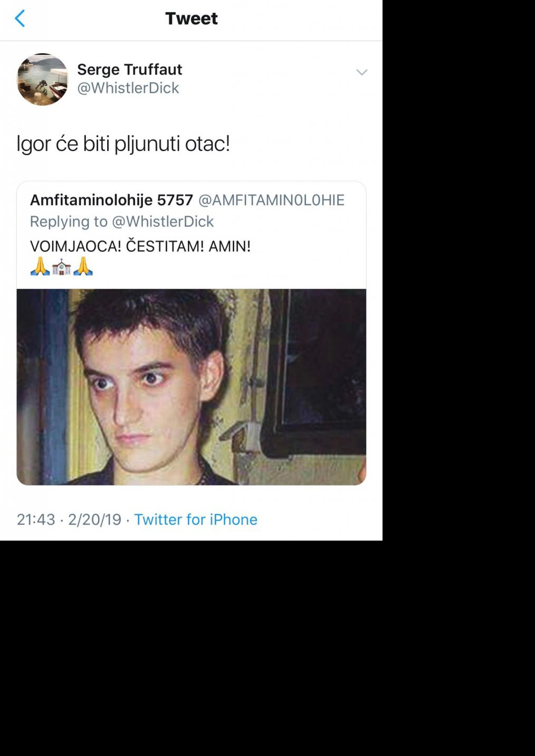Viewport: 535px width, 756px height.
Task: Open the @WhistlerDick handle under the name
Action: click(x=128, y=88)
